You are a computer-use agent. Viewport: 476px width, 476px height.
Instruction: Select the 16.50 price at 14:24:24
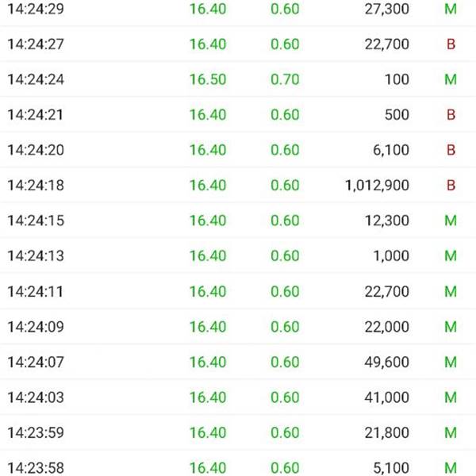208,79
